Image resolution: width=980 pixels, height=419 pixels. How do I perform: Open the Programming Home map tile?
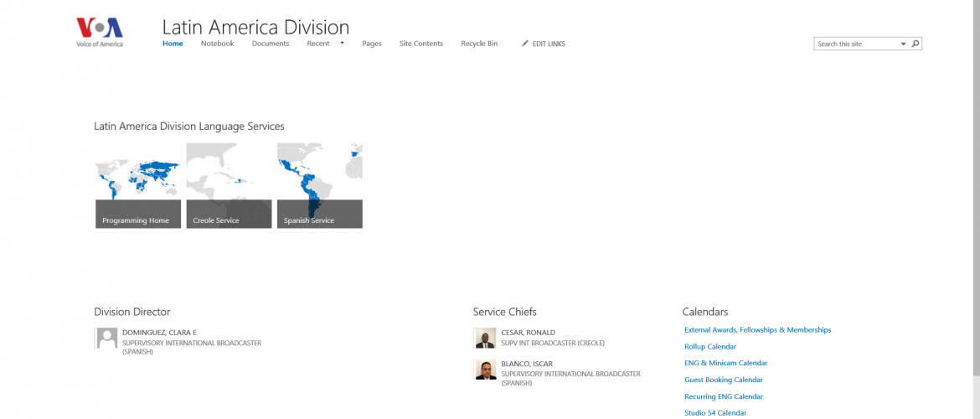pos(138,186)
